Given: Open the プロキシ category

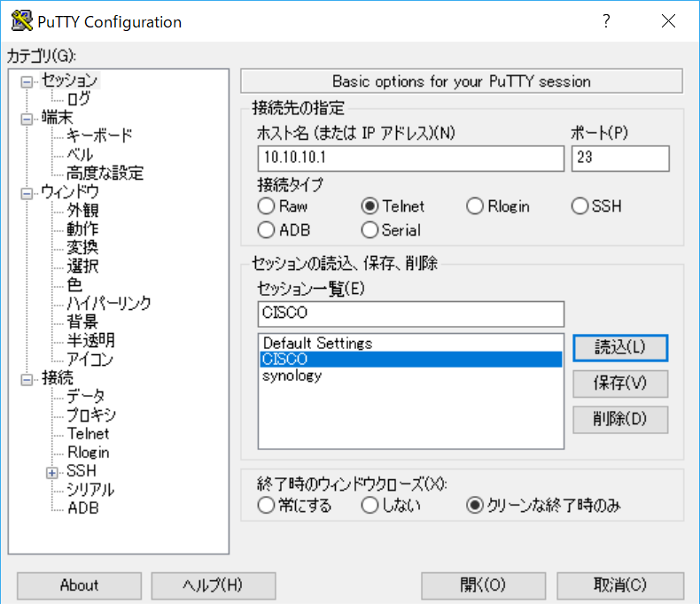Looking at the screenshot, I should coord(91,414).
